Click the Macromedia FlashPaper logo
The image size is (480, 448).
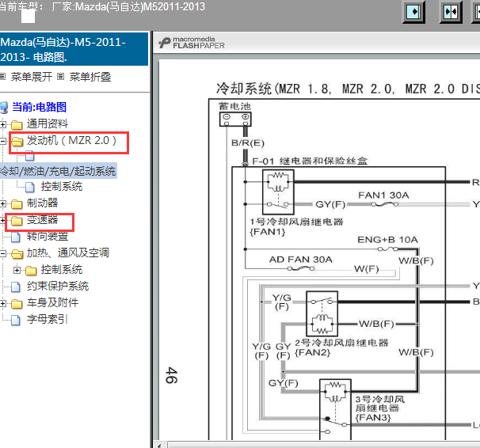192,43
